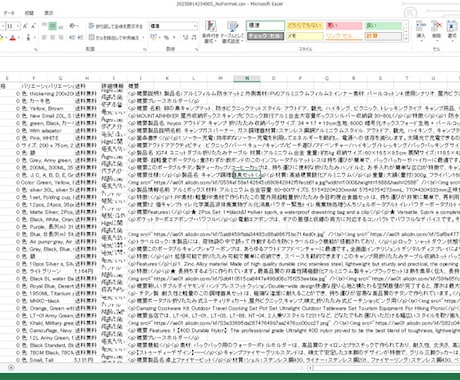This screenshot has width=460, height=380.
Task: Select cell containing 5,131円
Action: click(x=87, y=360)
